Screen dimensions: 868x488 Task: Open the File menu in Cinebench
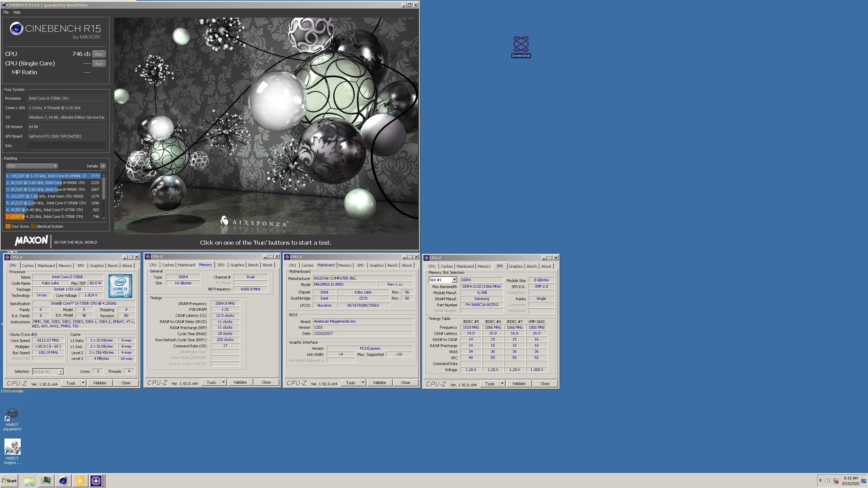(x=6, y=12)
